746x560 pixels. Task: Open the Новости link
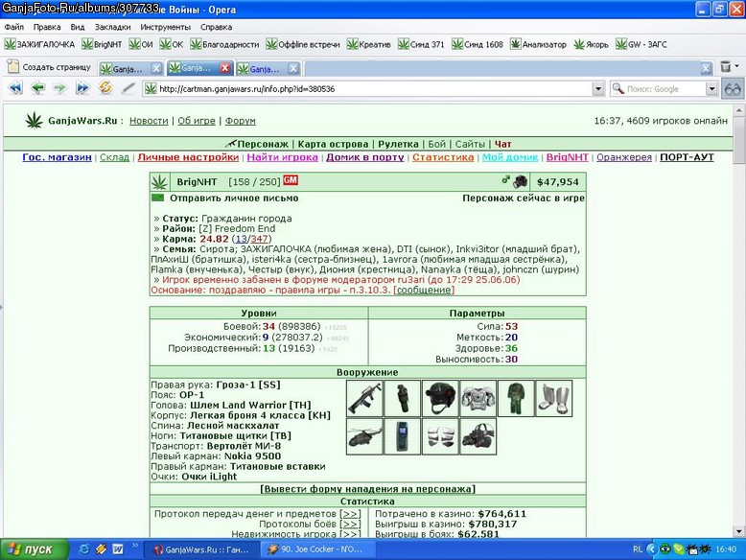(149, 121)
